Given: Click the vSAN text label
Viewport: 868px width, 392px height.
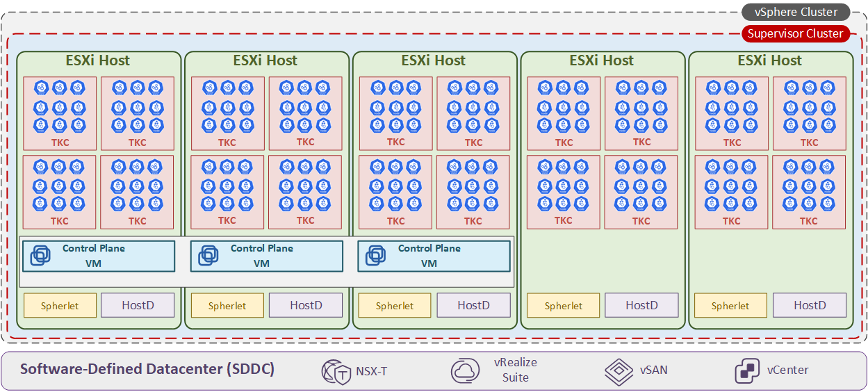Looking at the screenshot, I should (x=654, y=370).
